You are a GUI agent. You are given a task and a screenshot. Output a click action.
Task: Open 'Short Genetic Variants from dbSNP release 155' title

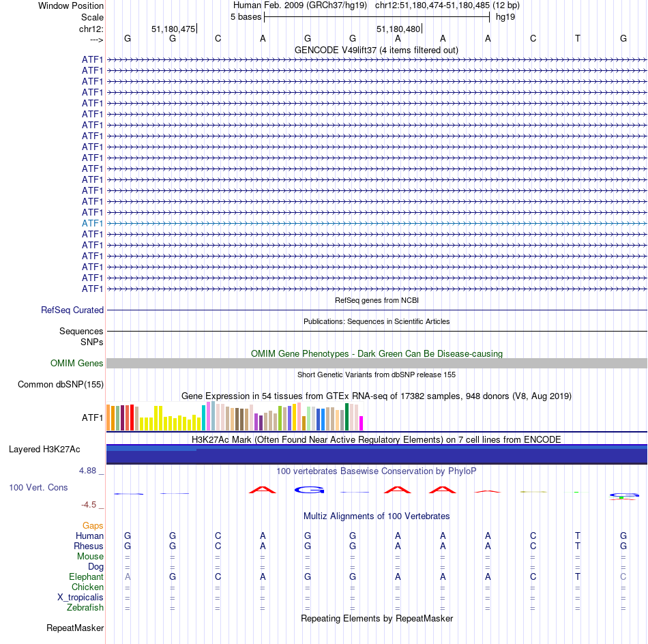pos(376,375)
